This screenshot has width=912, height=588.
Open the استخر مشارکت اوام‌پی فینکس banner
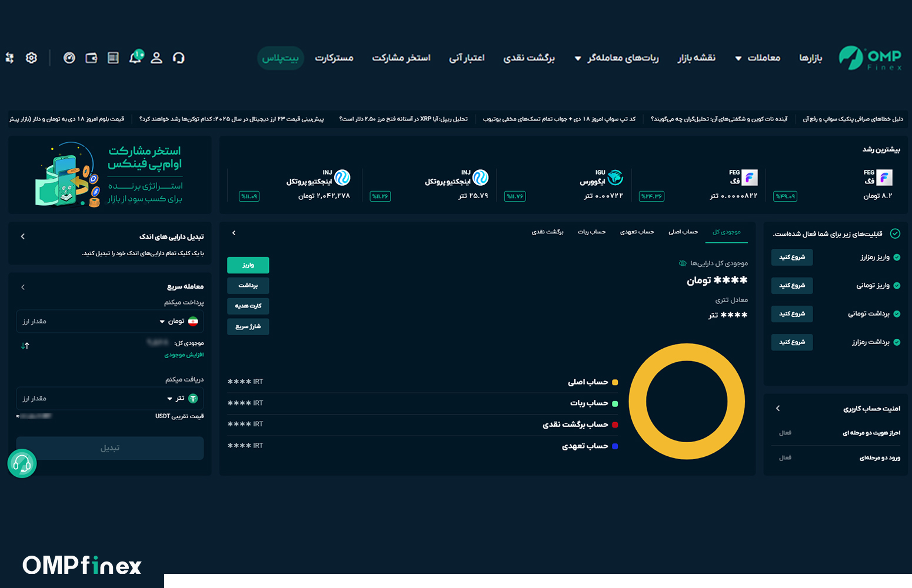coord(110,175)
